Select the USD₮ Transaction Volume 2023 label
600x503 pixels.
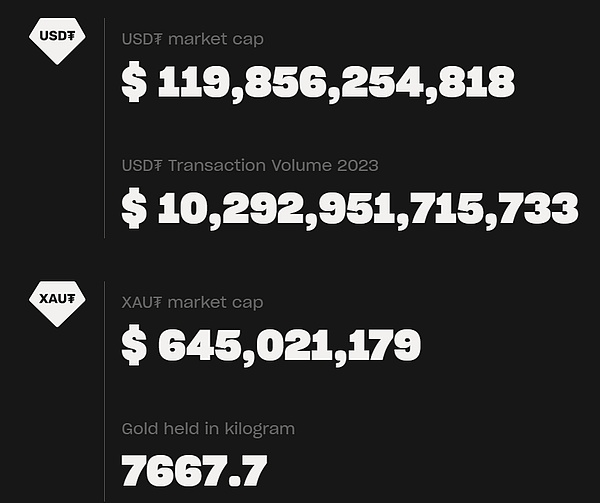pos(250,166)
